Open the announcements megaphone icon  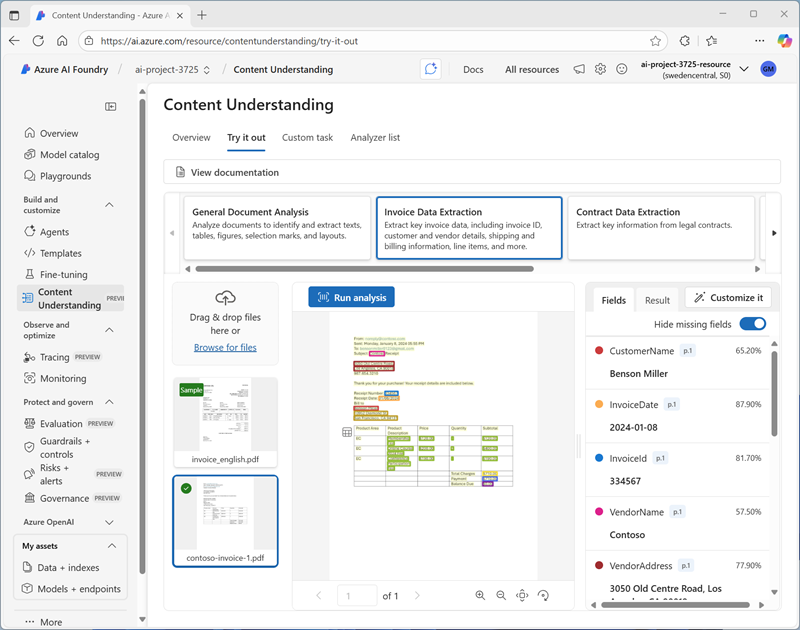[579, 69]
